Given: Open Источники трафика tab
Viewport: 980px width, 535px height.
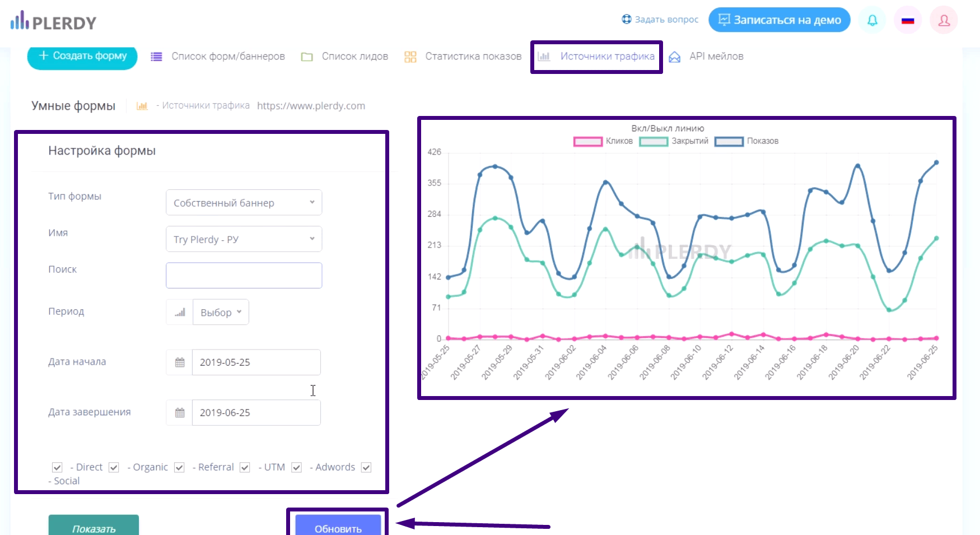Looking at the screenshot, I should tap(607, 57).
